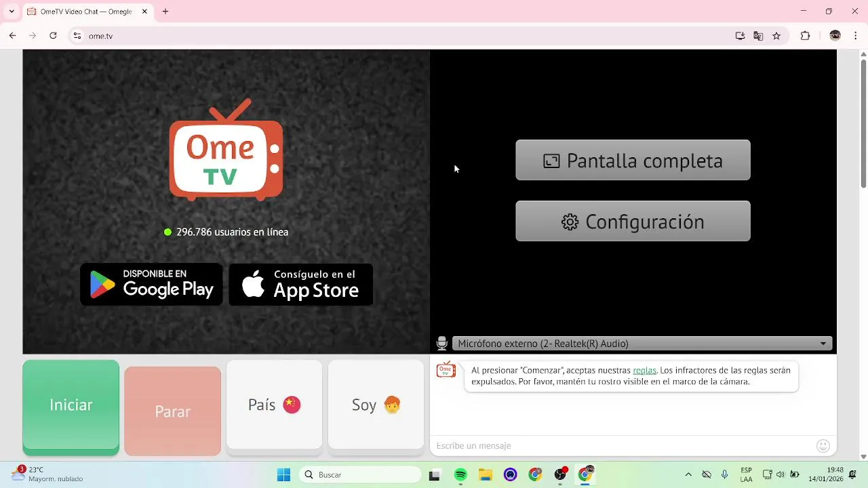This screenshot has height=488, width=868.
Task: Click the browser forward arrow
Action: [32, 36]
